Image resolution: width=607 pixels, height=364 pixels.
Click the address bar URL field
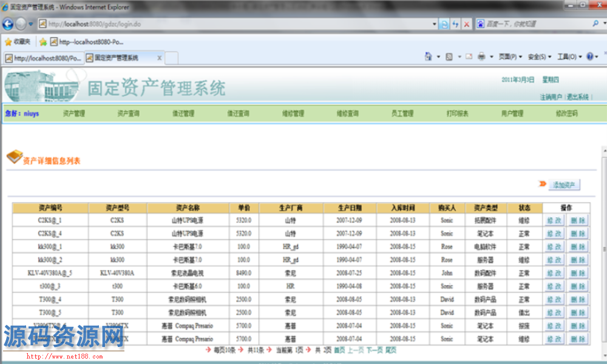pos(234,24)
